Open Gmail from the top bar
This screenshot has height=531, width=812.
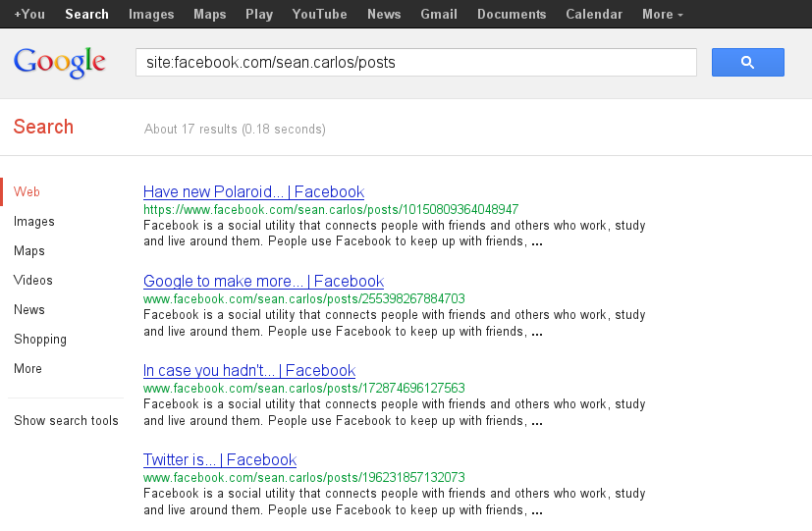tap(438, 14)
